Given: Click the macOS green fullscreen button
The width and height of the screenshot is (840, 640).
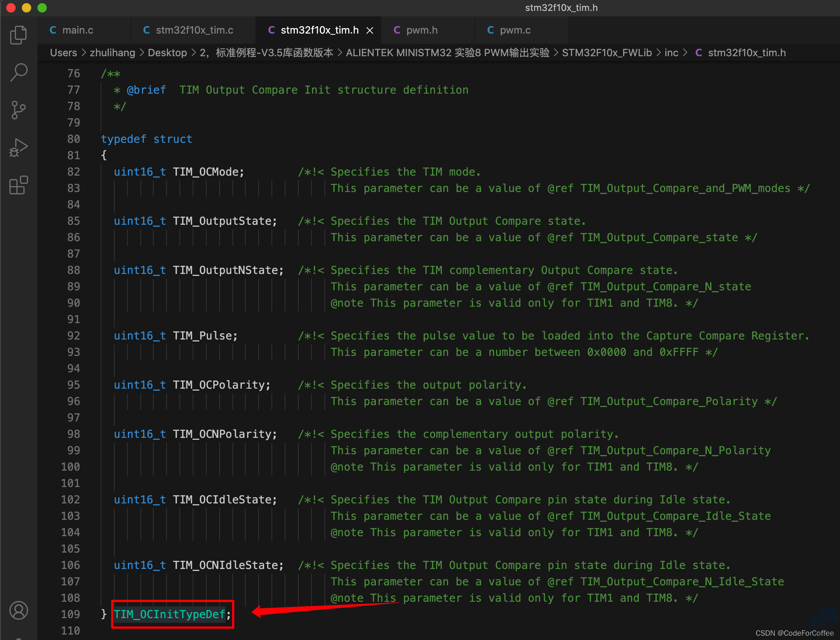Looking at the screenshot, I should [42, 8].
